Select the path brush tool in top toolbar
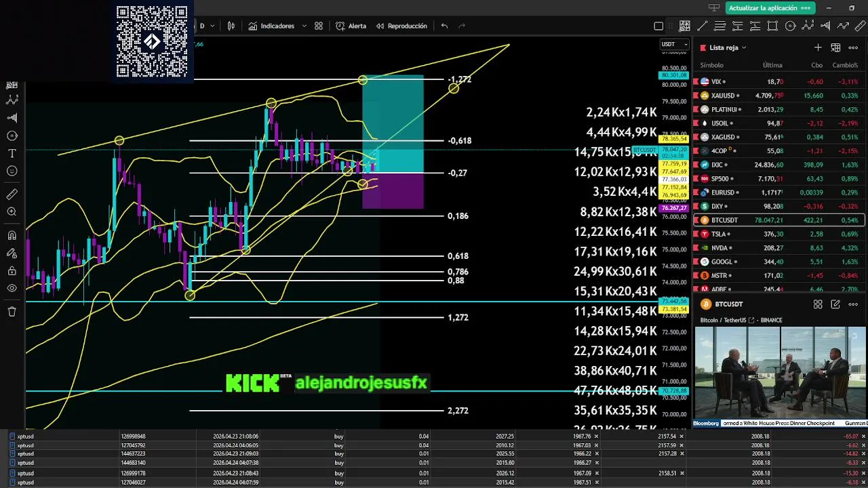The image size is (868, 488). tap(843, 26)
